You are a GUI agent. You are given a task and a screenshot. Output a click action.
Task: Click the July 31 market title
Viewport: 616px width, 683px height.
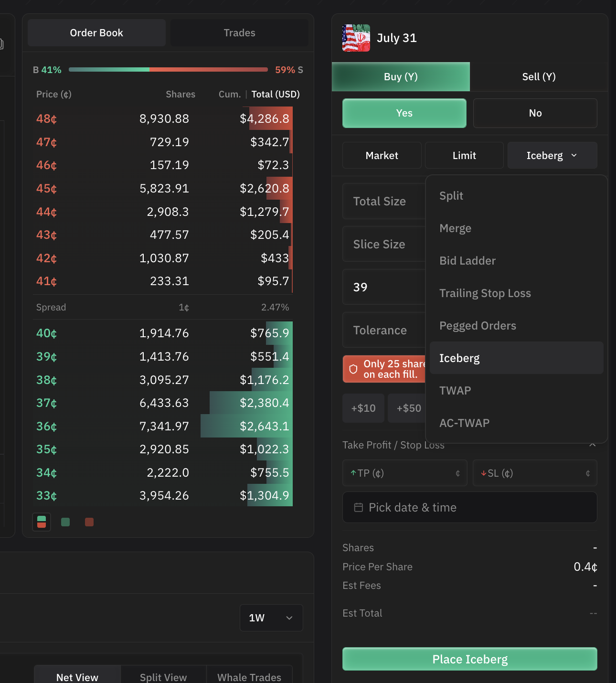(x=397, y=38)
